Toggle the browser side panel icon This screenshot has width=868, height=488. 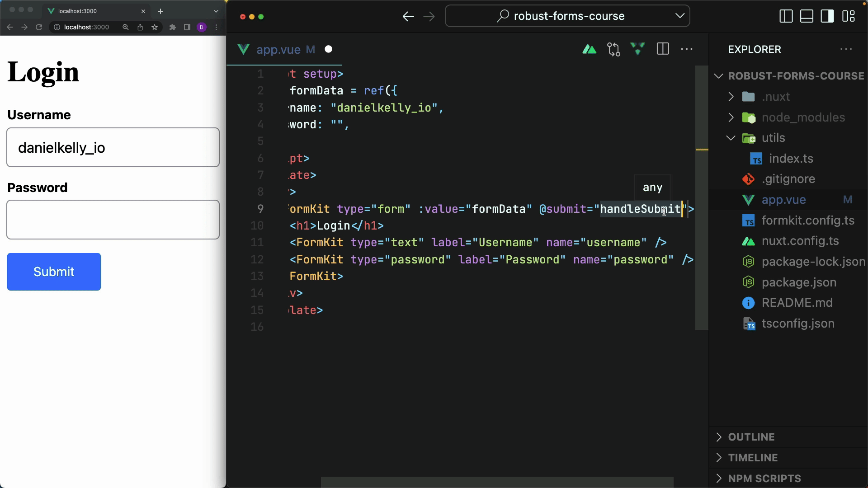click(x=187, y=28)
